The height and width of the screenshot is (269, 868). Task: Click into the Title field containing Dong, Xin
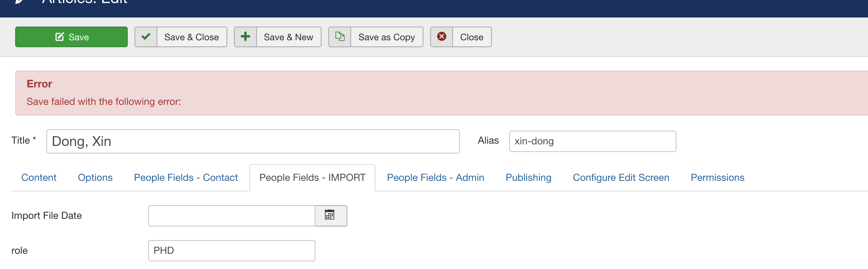253,141
